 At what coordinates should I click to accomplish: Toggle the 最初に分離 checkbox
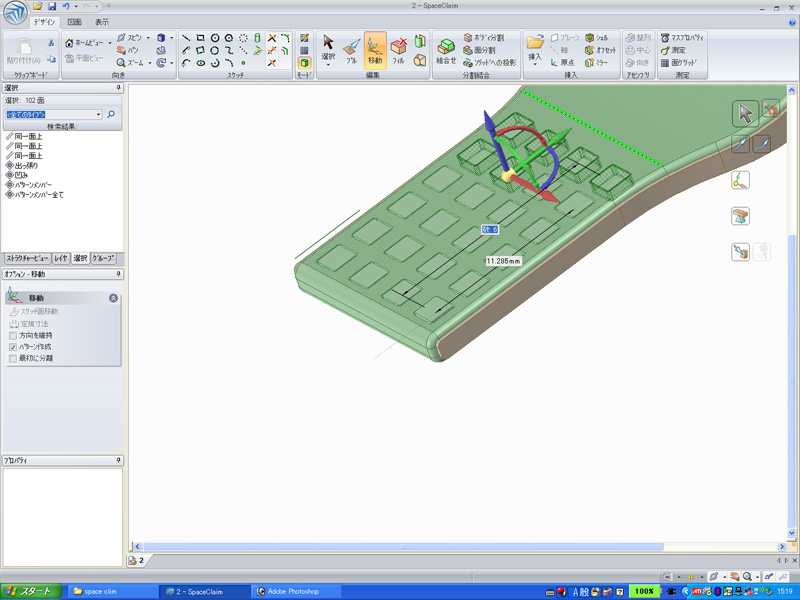pyautogui.click(x=13, y=358)
